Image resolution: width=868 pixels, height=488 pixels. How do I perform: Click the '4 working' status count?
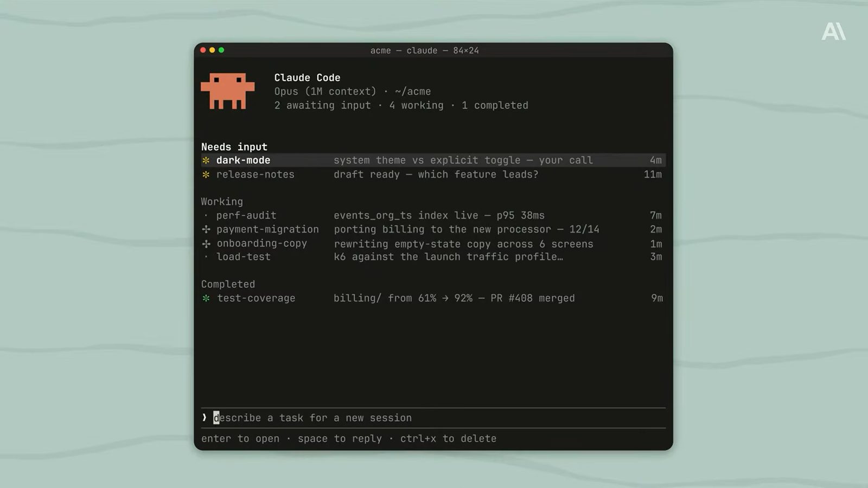point(416,106)
